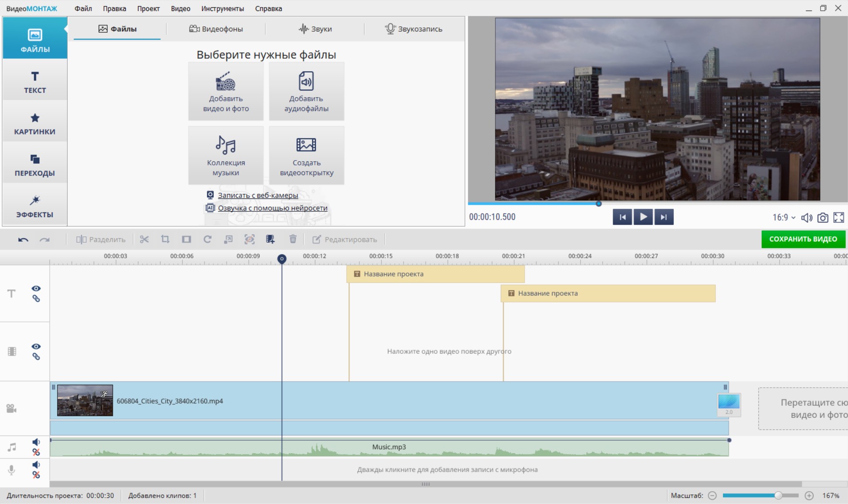Click the Редактировать edit button

coord(345,240)
